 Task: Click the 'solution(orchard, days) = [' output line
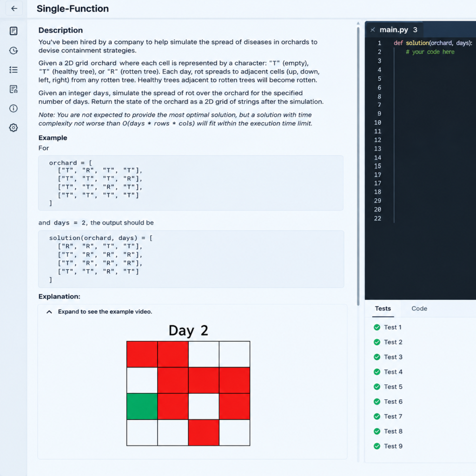101,238
